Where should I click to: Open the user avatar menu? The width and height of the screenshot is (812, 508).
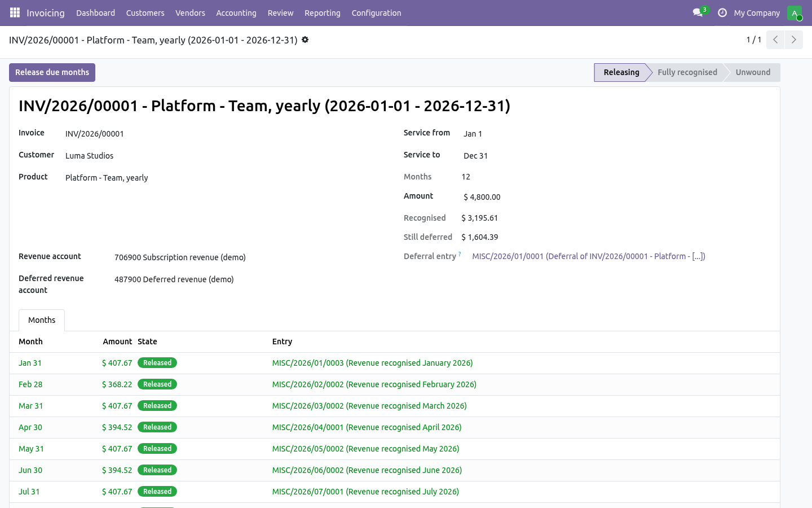click(795, 12)
